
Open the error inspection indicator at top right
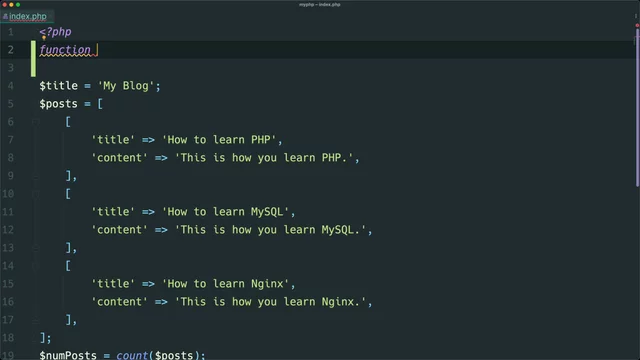(637, 25)
